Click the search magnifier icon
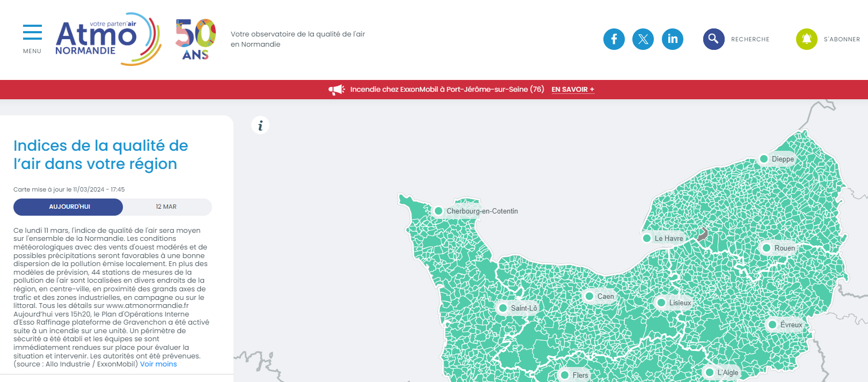This screenshot has width=868, height=382. 713,39
